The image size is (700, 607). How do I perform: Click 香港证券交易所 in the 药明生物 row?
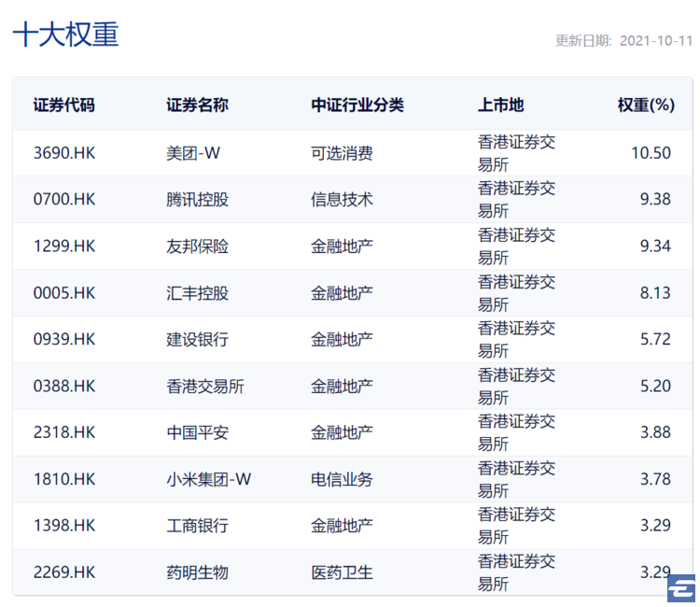[x=516, y=572]
